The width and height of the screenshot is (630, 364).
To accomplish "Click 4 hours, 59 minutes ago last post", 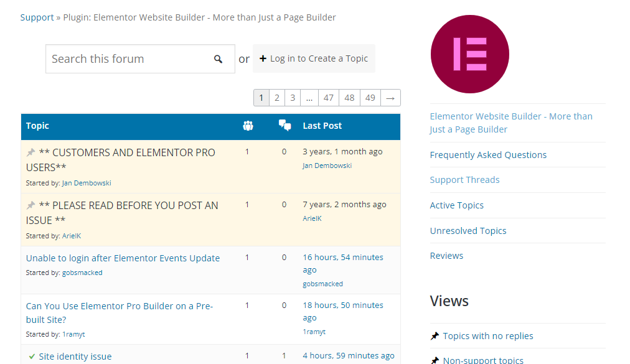I will 349,355.
